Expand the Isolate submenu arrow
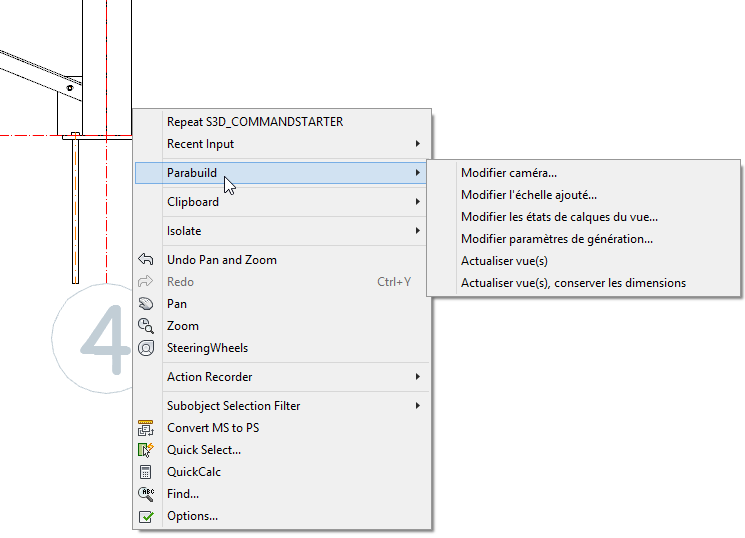Screen dimensions: 745x538 [x=418, y=231]
